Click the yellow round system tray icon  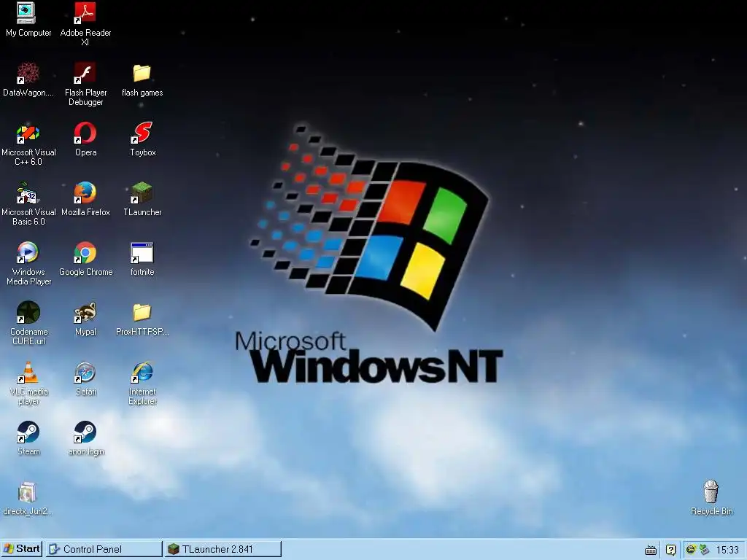tap(691, 550)
